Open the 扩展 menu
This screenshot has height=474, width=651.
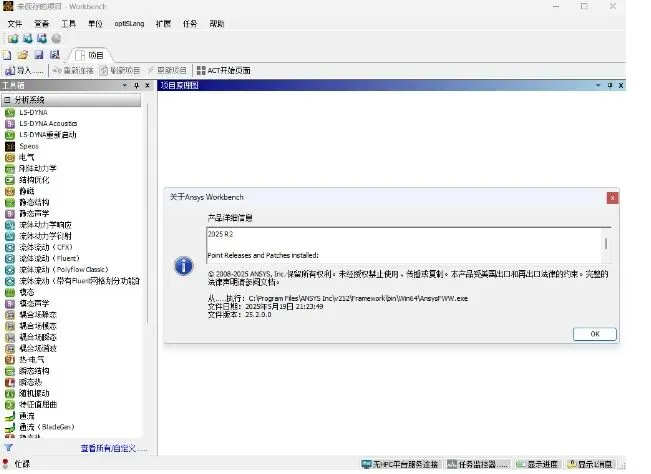[163, 24]
